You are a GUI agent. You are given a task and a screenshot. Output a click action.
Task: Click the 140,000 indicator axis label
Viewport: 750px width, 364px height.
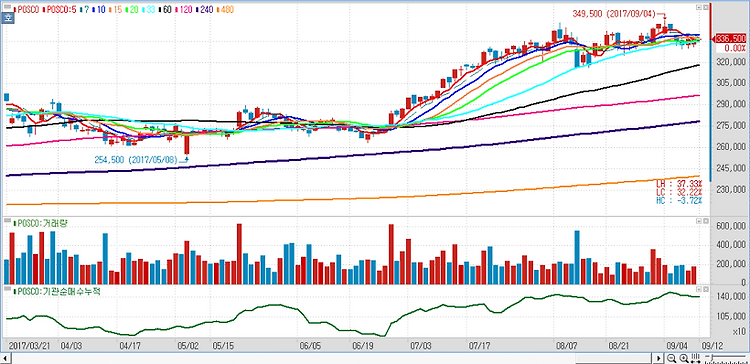click(x=730, y=297)
